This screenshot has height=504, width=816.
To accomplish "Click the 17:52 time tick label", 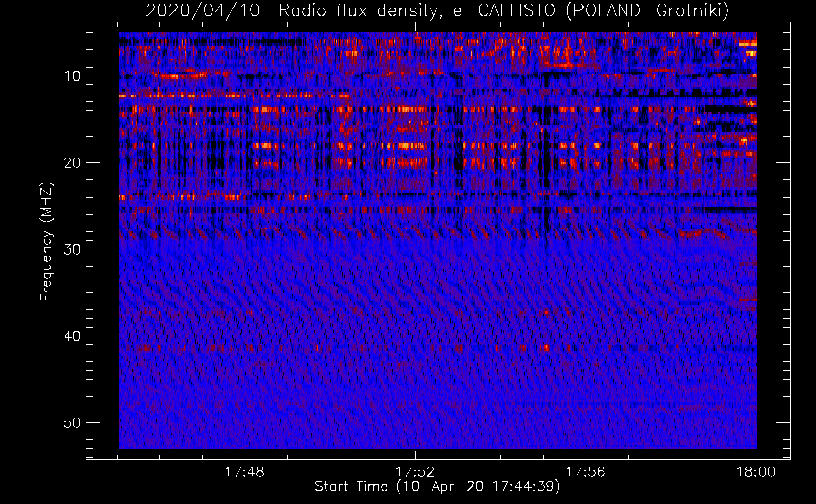I will tap(415, 472).
